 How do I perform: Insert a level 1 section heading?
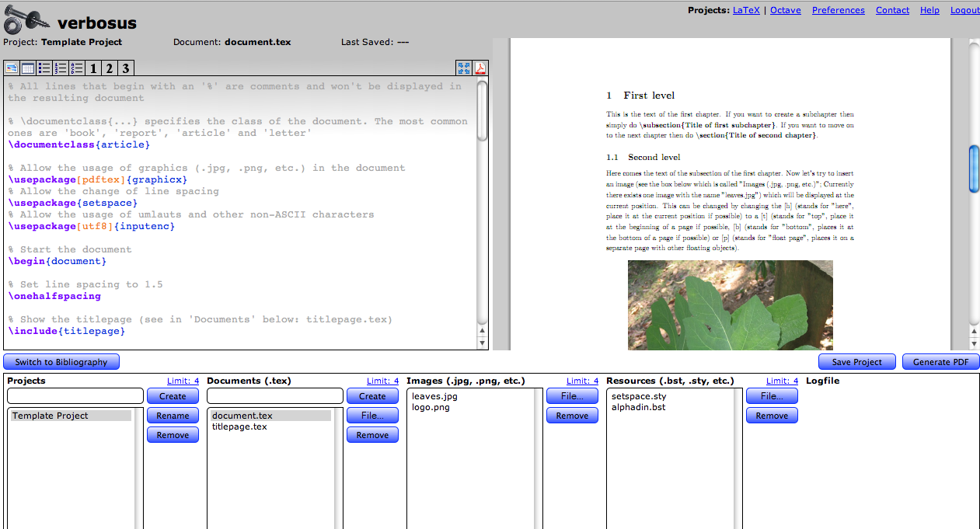pyautogui.click(x=92, y=68)
